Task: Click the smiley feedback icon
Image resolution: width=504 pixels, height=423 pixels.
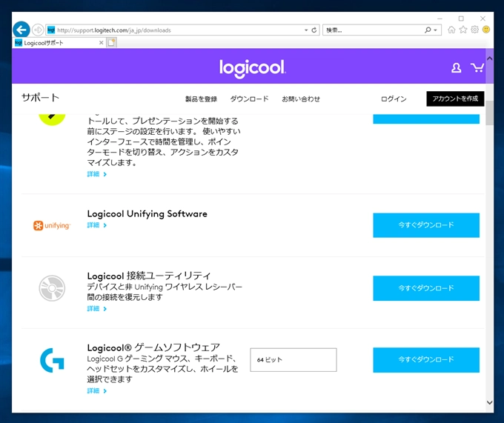Action: 486,30
